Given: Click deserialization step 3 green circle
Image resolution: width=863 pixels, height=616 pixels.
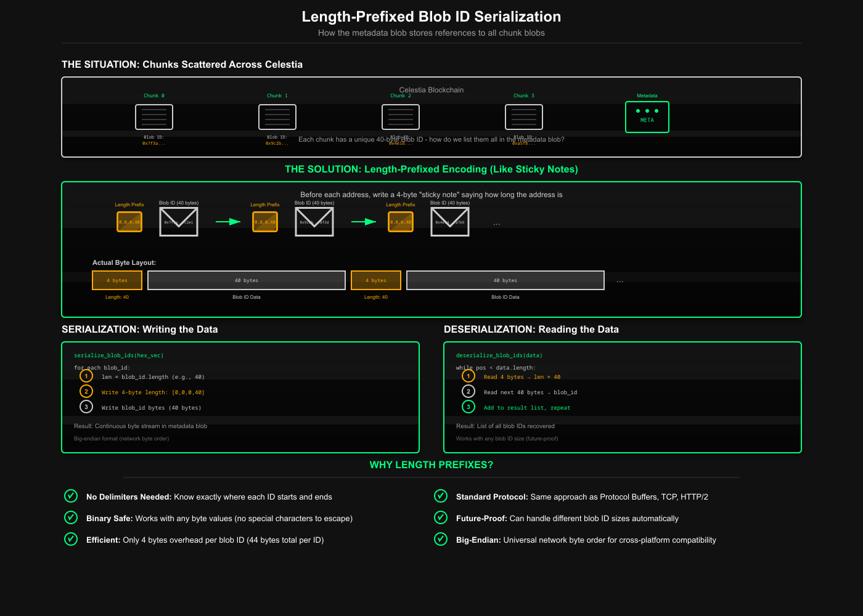Looking at the screenshot, I should coord(468,407).
